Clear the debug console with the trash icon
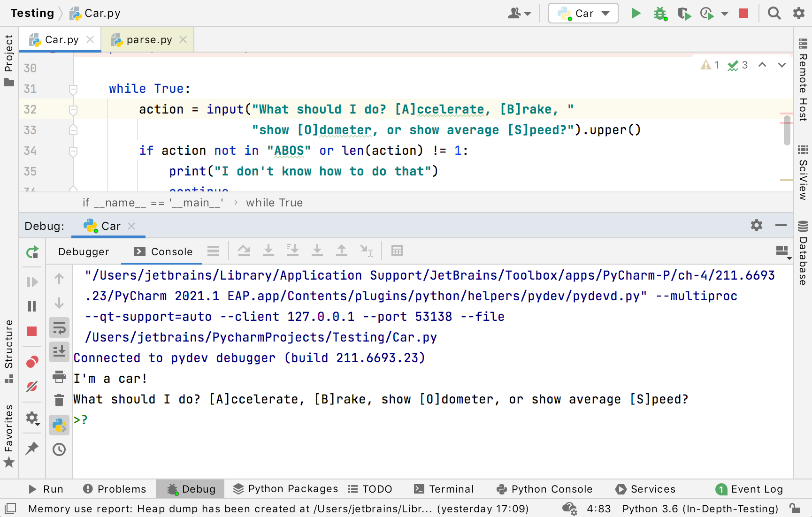The image size is (812, 517). pos(59,400)
